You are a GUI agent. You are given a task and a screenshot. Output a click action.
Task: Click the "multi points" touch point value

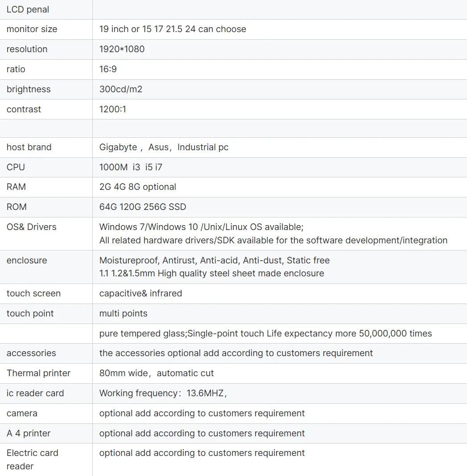coord(123,313)
